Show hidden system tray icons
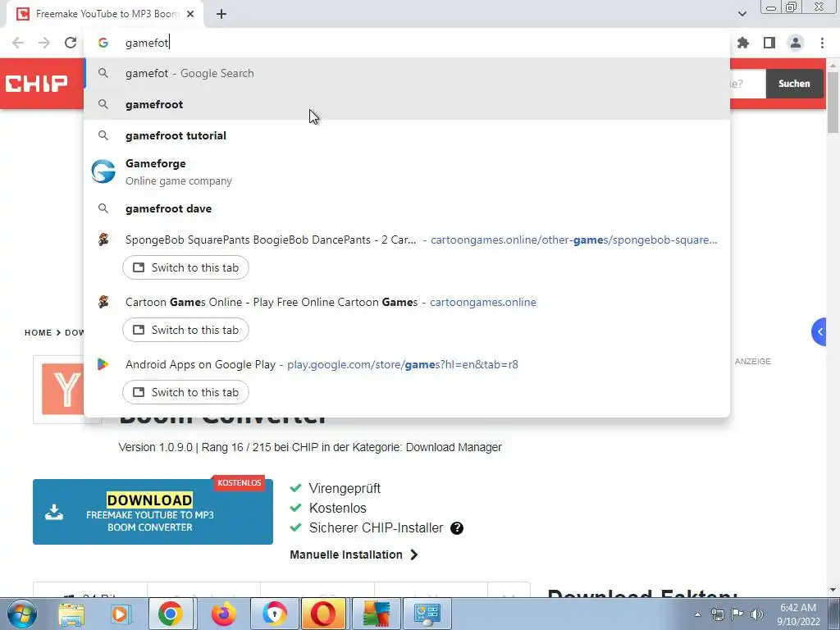The height and width of the screenshot is (630, 840). click(x=697, y=614)
